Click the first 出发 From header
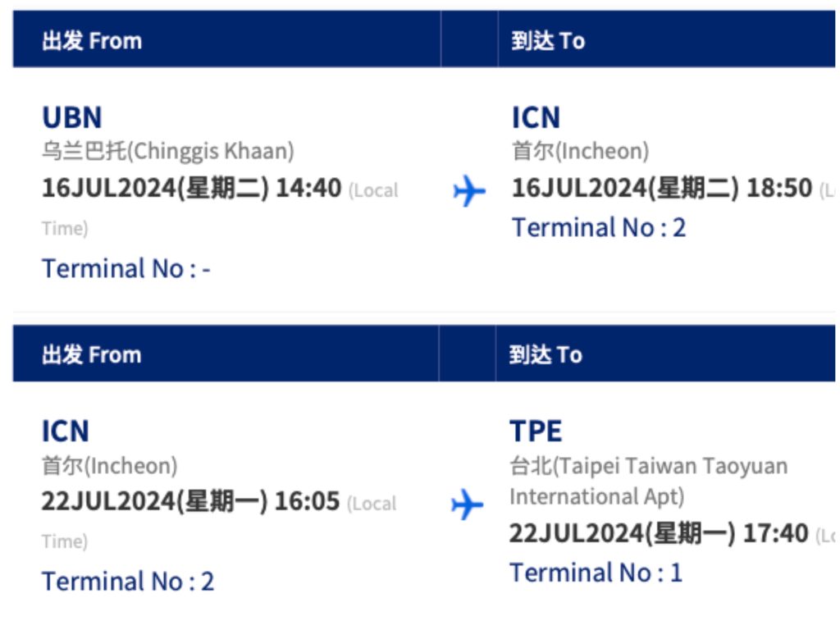This screenshot has height=630, width=840. (92, 41)
